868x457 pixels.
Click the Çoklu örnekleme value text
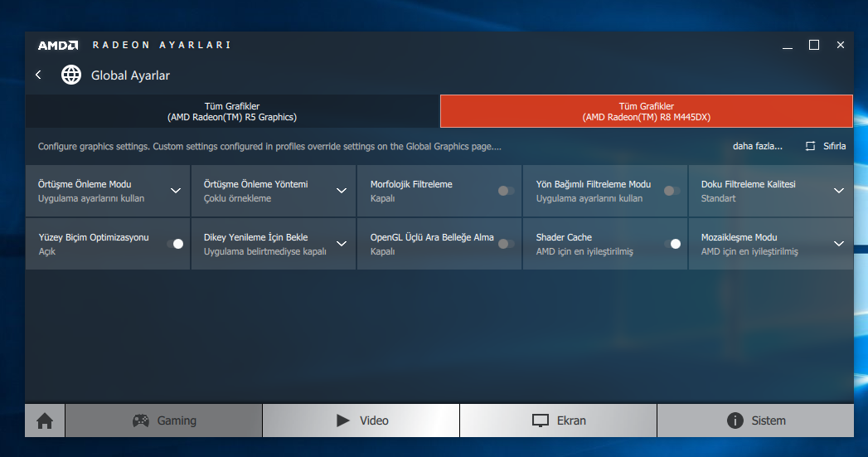point(237,198)
